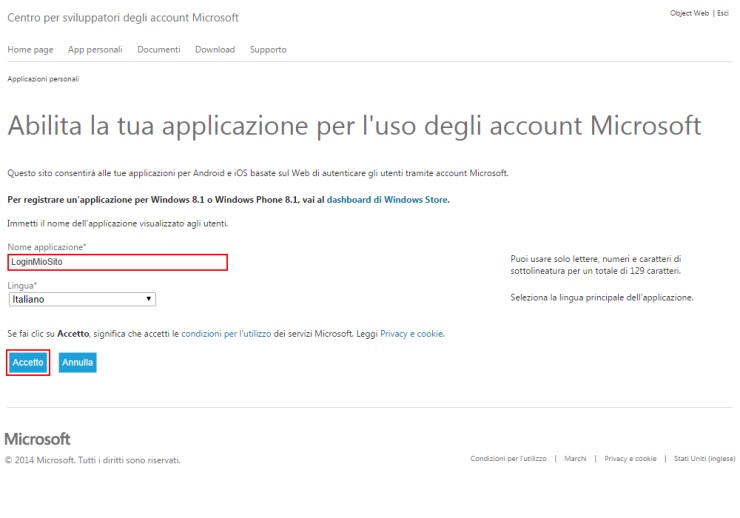Click the Applicazioni personali breadcrumb
Viewport: 740px width, 518px height.
(x=43, y=78)
